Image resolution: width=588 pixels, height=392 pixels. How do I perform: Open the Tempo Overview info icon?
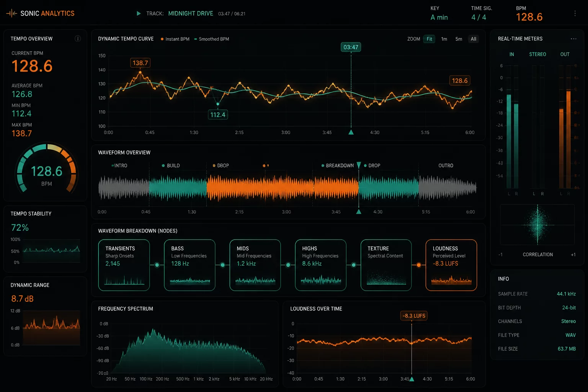pyautogui.click(x=78, y=39)
